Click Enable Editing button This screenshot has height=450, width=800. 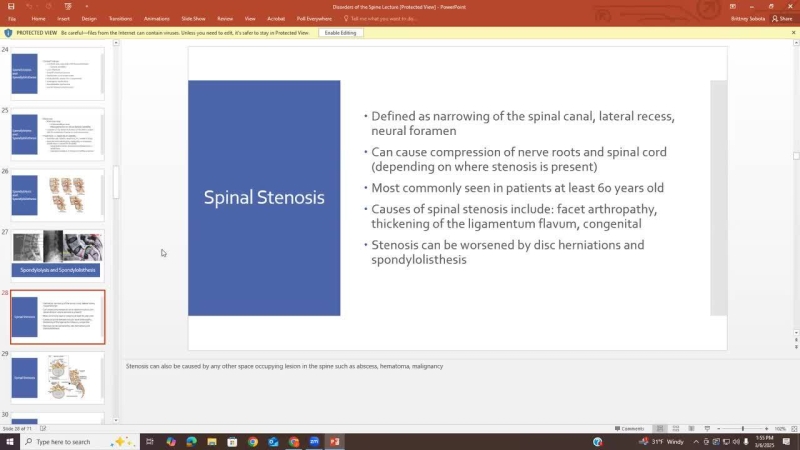tap(341, 33)
